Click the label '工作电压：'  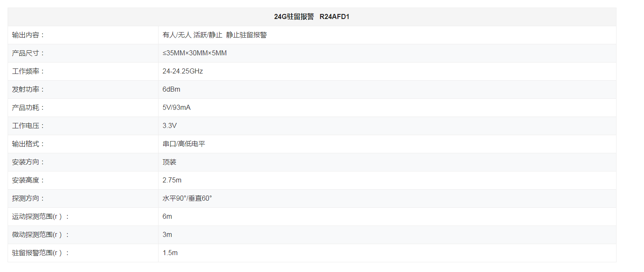point(28,126)
